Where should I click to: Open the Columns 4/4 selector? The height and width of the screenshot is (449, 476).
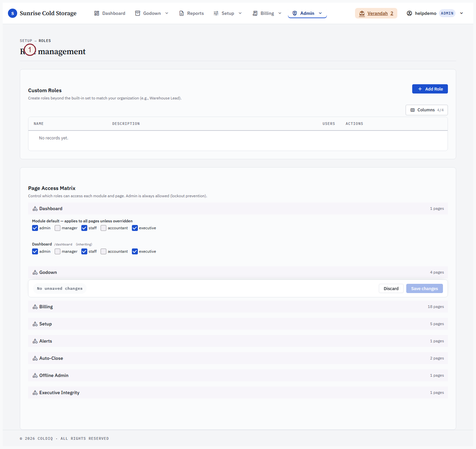coord(426,110)
